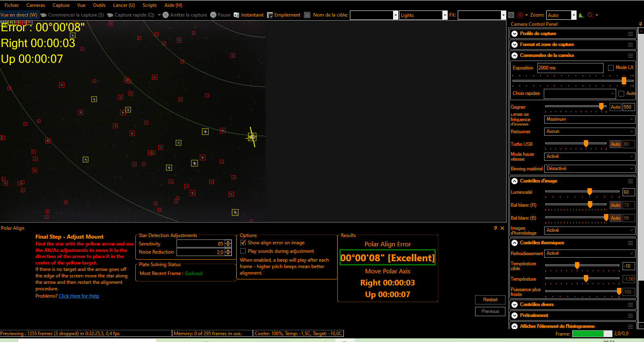Click the Restart button
Image resolution: width=644 pixels, height=342 pixels.
tap(490, 300)
